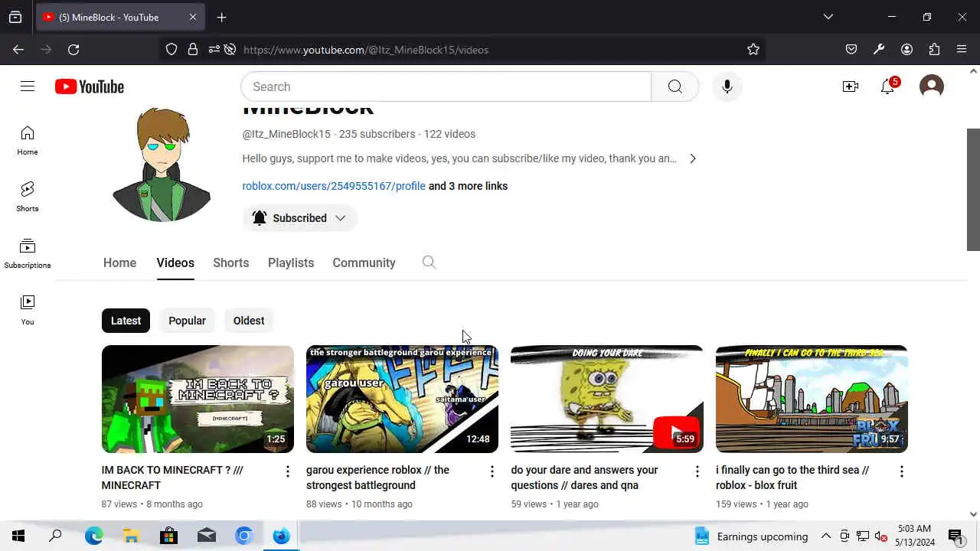This screenshot has height=551, width=980.
Task: Open the YouTube guide hamburger menu
Action: coord(28,86)
